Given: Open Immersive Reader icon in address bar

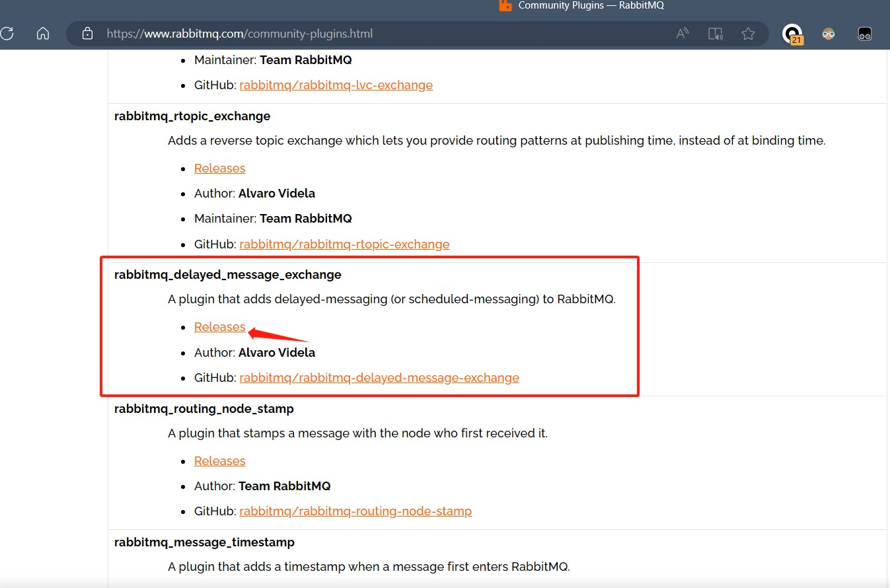Looking at the screenshot, I should pyautogui.click(x=715, y=34).
